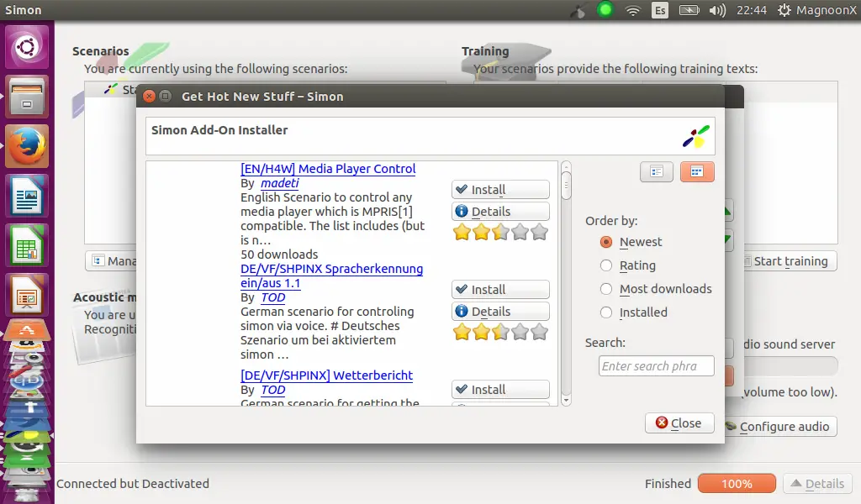
Task: Click the green circle indicator in top panel
Action: (605, 10)
